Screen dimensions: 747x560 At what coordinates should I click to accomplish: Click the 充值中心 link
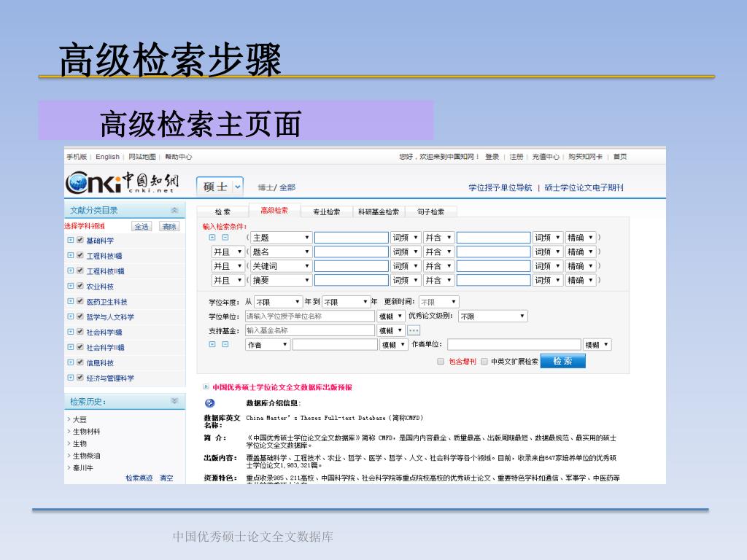546,157
